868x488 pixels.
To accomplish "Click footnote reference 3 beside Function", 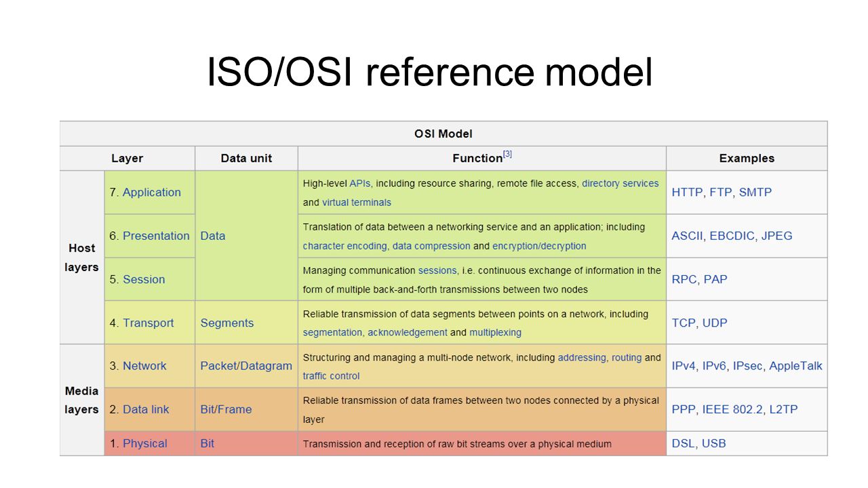I will [x=507, y=155].
